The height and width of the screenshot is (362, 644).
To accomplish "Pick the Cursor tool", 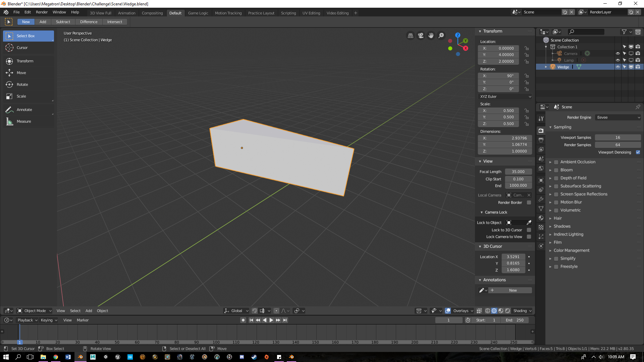I will (x=22, y=48).
